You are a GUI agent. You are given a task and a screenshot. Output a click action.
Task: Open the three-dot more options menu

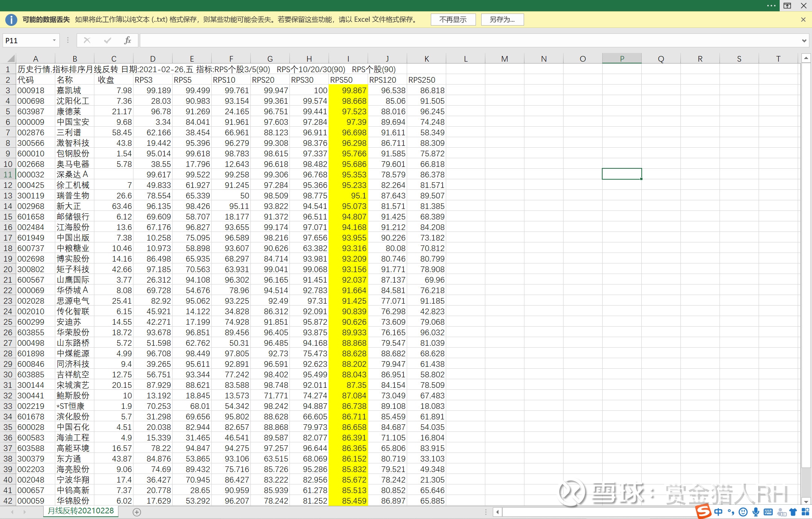coord(771,6)
